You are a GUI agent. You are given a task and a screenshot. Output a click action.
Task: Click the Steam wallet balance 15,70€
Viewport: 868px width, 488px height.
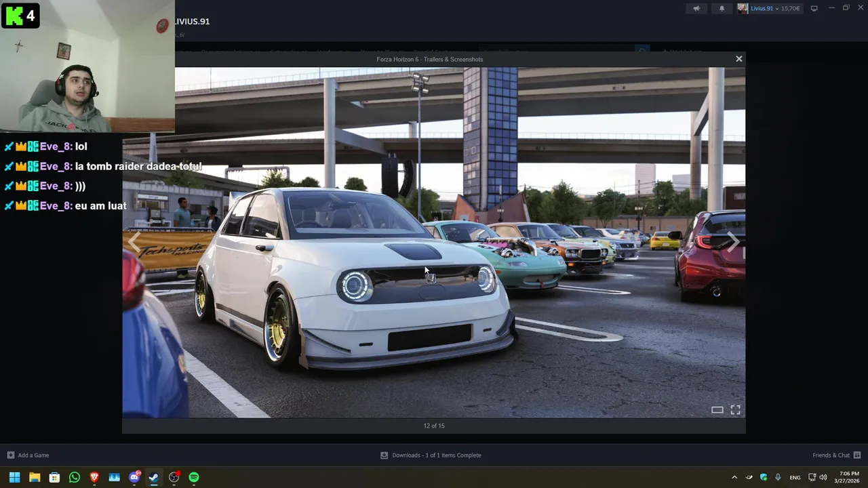790,9
